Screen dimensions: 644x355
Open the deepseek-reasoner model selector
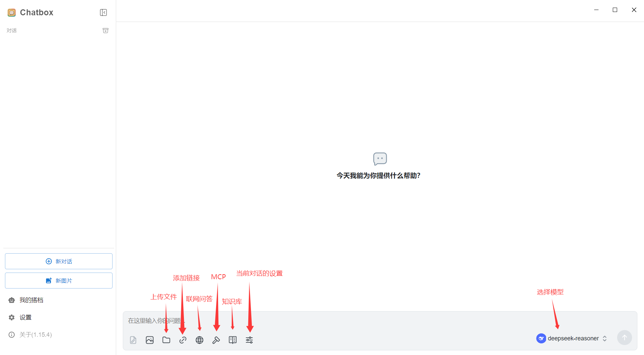point(573,338)
